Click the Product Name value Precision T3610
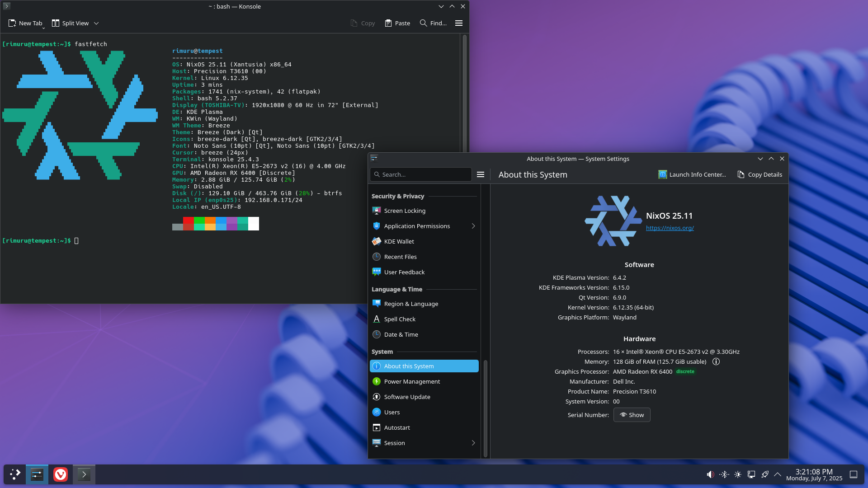The image size is (868, 488). point(634,391)
